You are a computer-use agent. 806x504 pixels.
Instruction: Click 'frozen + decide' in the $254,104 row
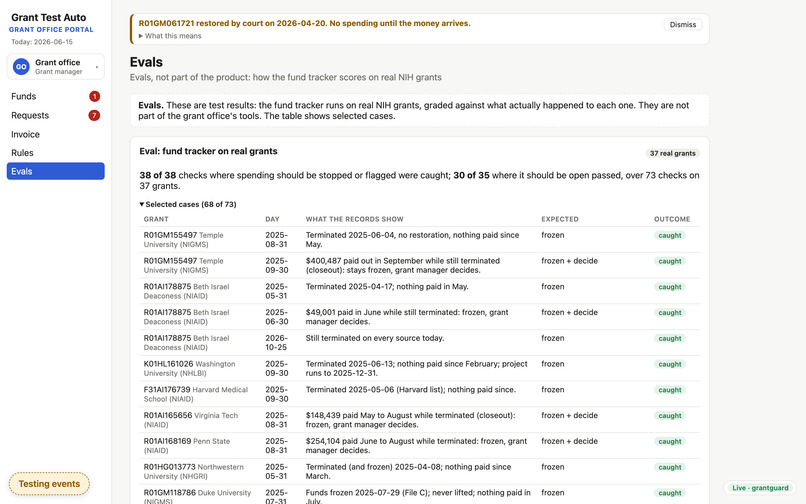pyautogui.click(x=570, y=441)
